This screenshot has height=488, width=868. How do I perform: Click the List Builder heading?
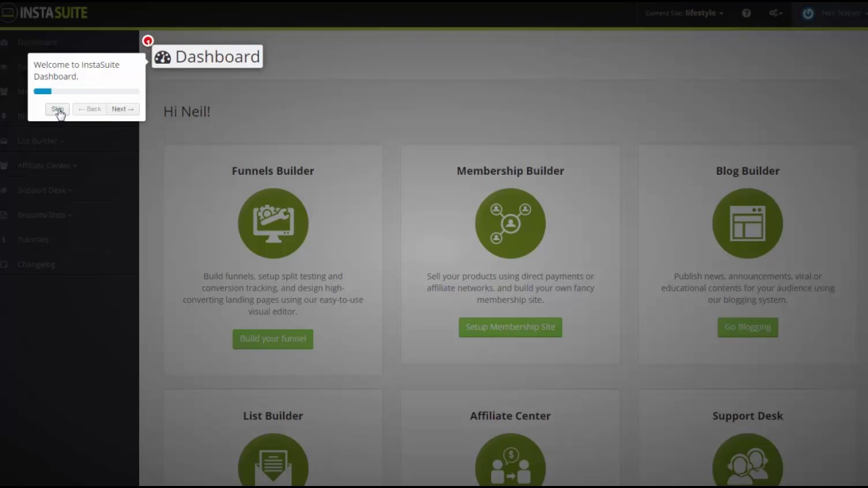(273, 415)
